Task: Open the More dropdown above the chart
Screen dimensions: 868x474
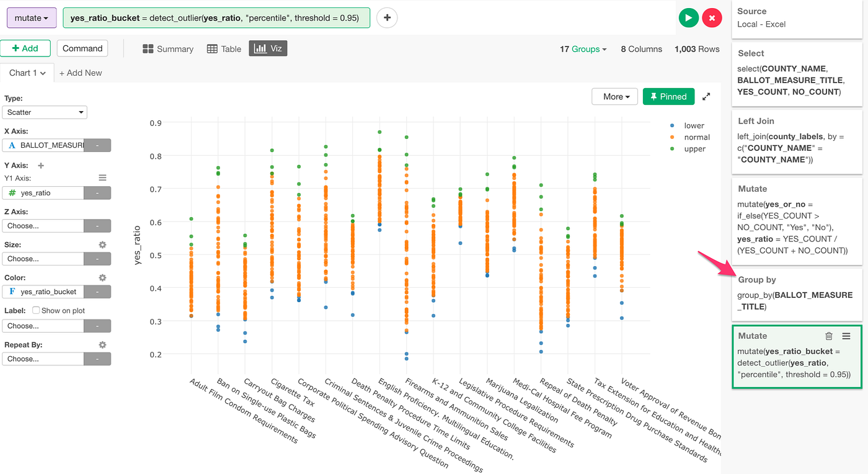Action: 614,96
